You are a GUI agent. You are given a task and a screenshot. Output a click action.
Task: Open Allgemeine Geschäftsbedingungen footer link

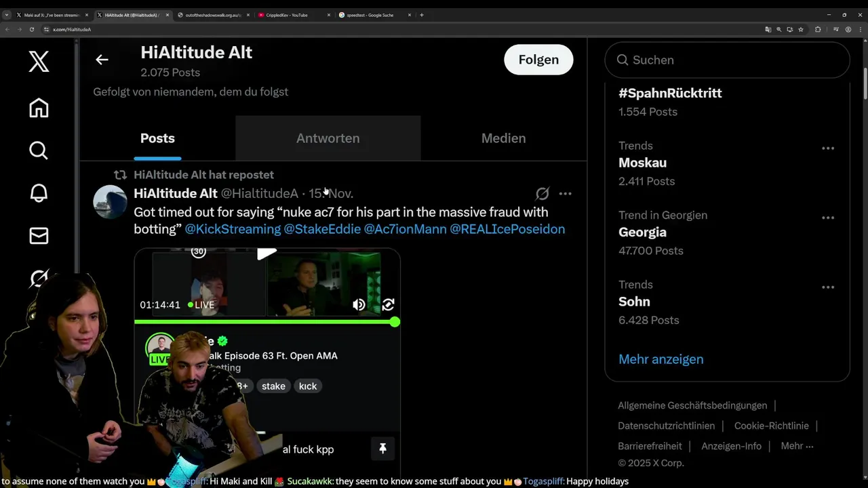point(692,405)
